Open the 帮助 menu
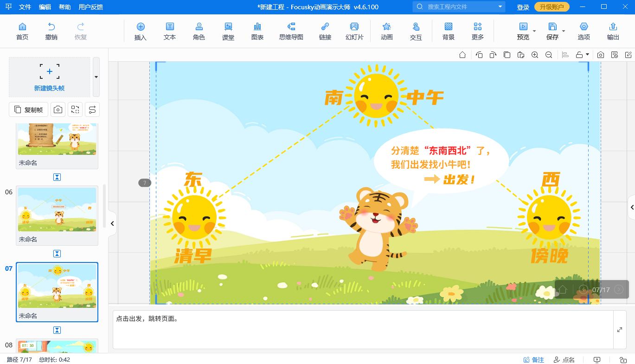The height and width of the screenshot is (364, 635). 65,7
